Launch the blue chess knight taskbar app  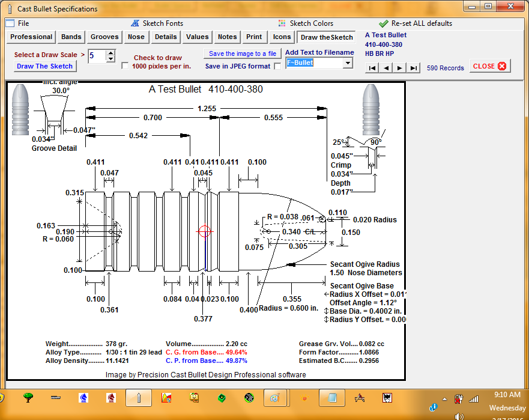click(x=83, y=398)
